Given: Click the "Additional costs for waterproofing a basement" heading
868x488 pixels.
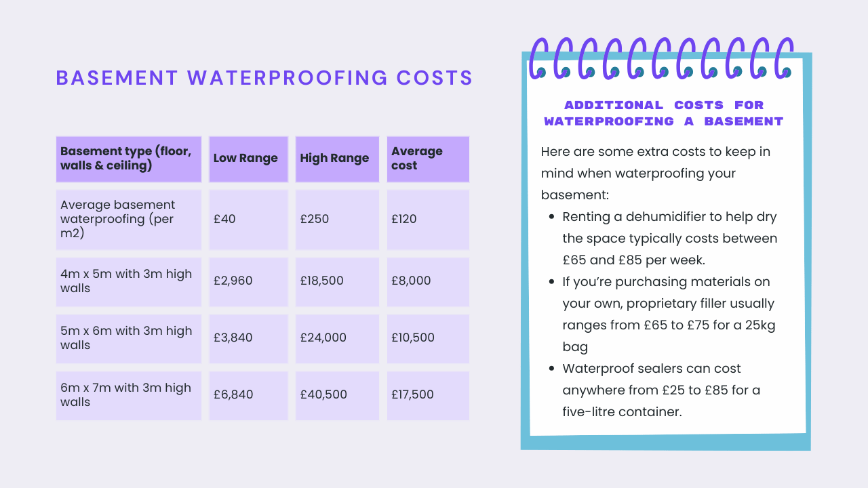Looking at the screenshot, I should (x=664, y=113).
